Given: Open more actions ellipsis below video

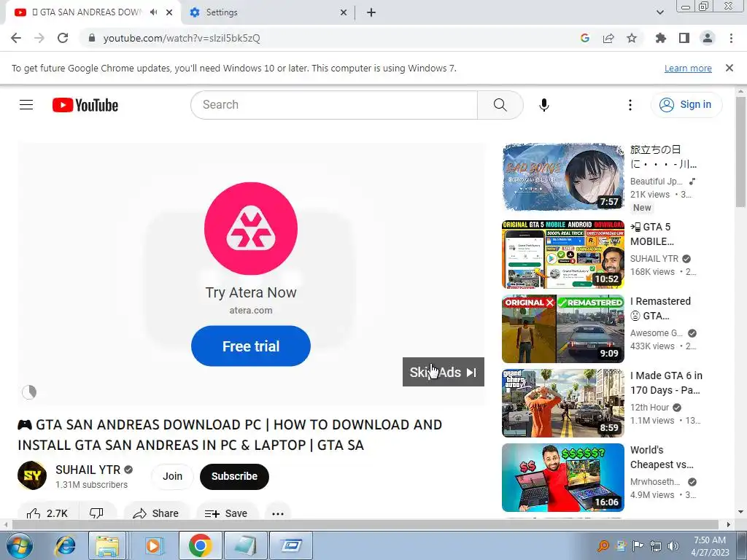Looking at the screenshot, I should tap(278, 513).
